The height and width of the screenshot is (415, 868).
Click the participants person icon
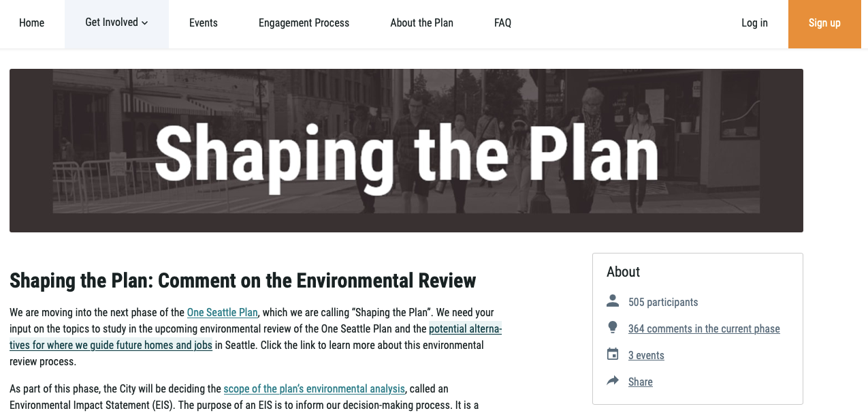point(613,301)
